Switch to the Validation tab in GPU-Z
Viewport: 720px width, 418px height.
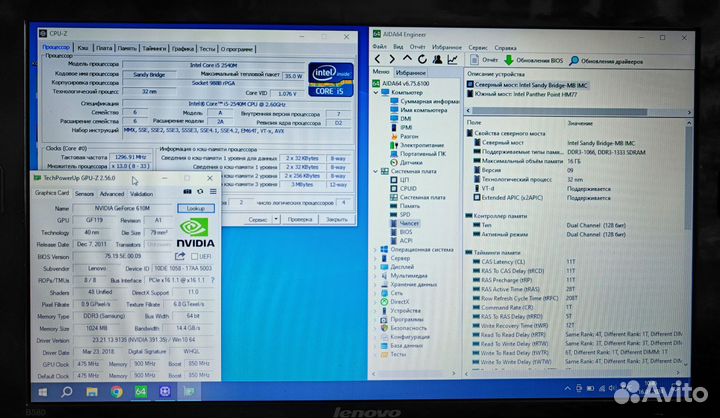[x=141, y=194]
